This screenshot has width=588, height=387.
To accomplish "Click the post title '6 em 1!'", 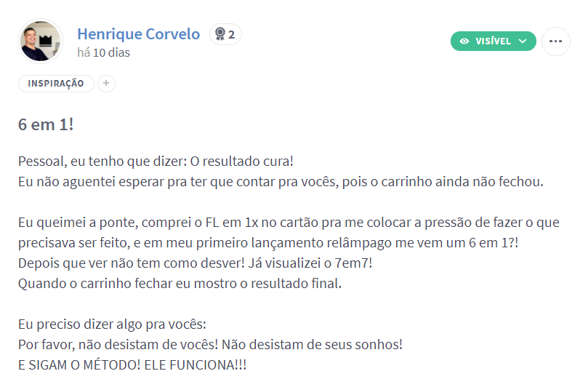I will pos(46,124).
